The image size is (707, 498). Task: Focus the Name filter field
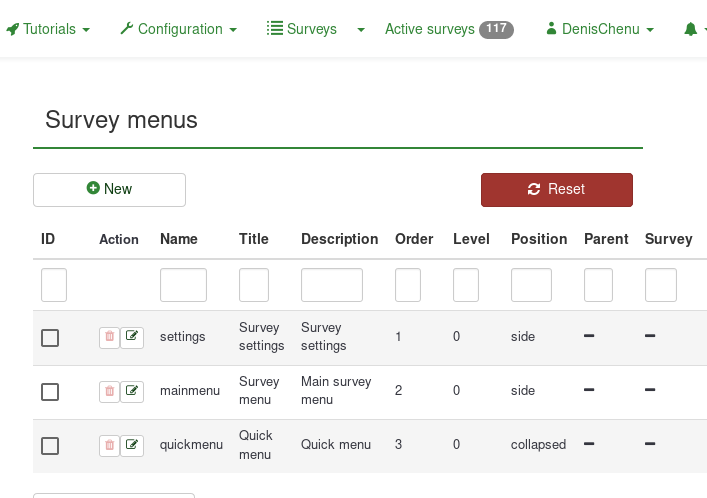click(183, 285)
